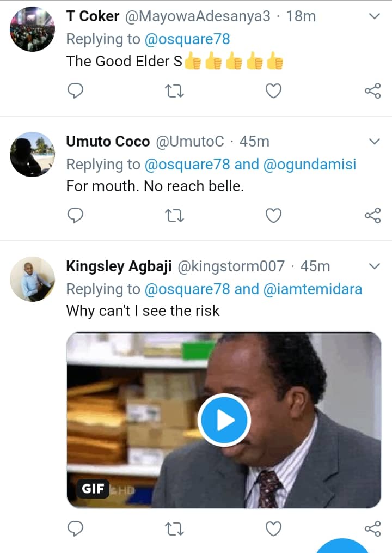The height and width of the screenshot is (553, 392).
Task: Retweet T Coker's tweet
Action: pyautogui.click(x=174, y=92)
